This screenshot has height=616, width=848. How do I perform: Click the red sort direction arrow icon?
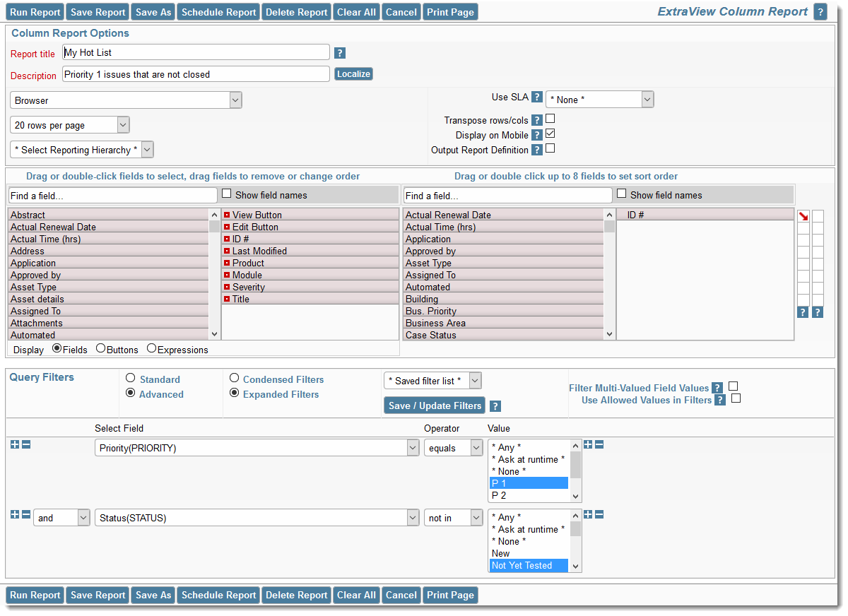(x=803, y=216)
